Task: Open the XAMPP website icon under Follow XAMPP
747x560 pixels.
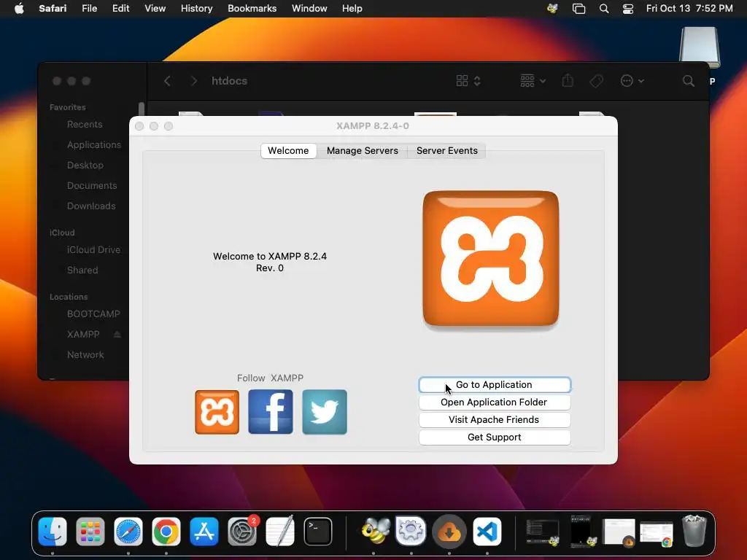Action: 217,412
